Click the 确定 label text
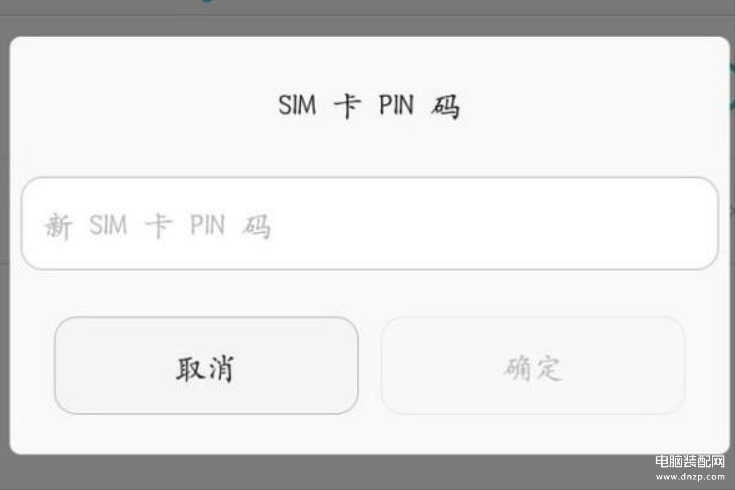The image size is (735, 490). pos(533,368)
